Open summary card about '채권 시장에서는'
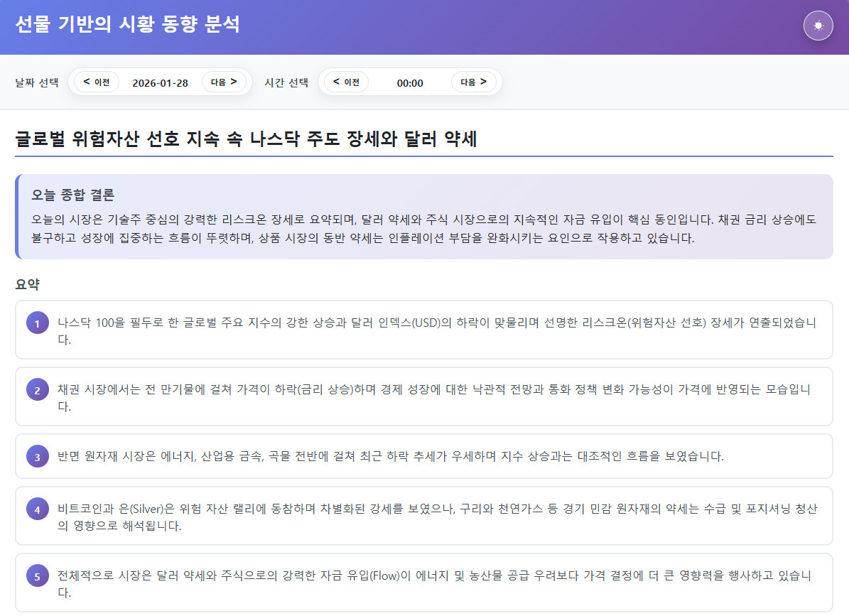 coord(424,396)
